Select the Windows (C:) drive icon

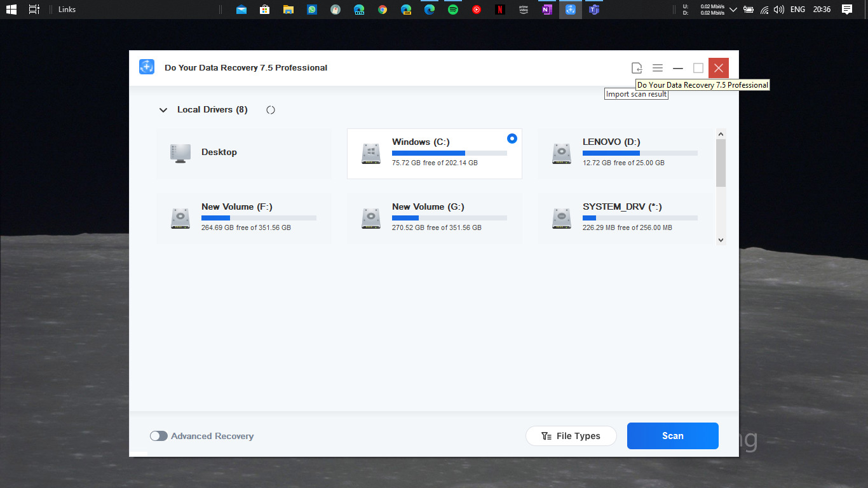click(x=371, y=153)
